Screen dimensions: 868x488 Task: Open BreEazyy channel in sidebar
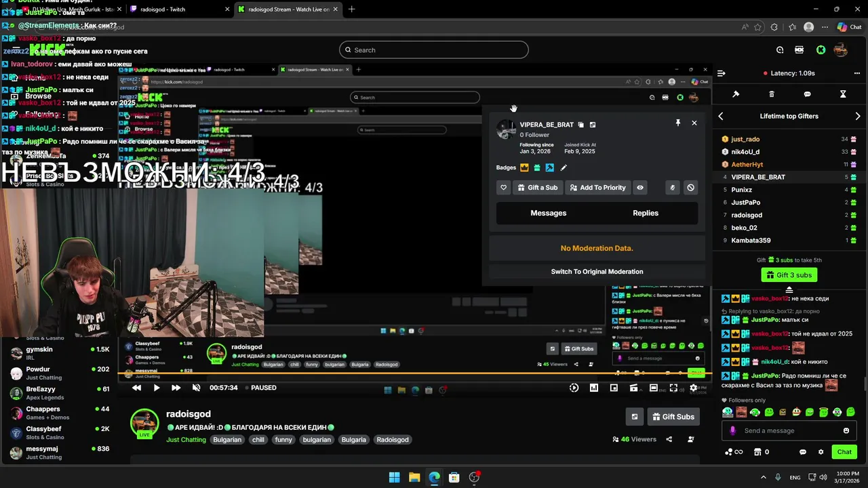click(x=60, y=393)
